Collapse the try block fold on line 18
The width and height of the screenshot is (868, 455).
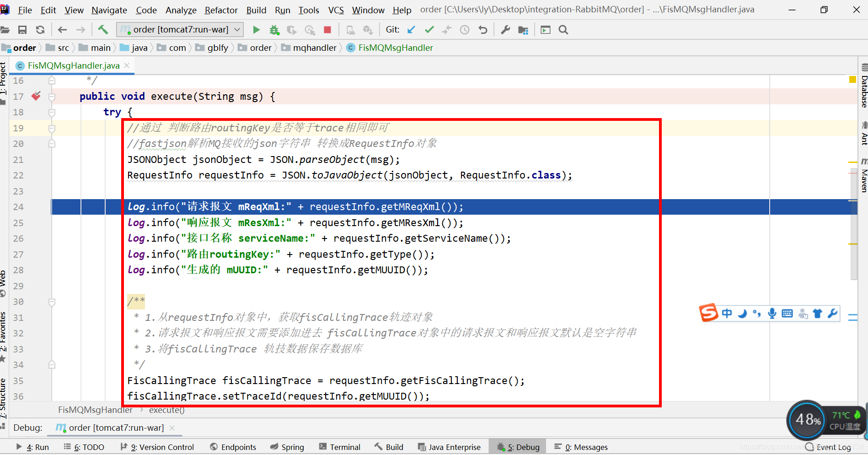click(x=52, y=112)
